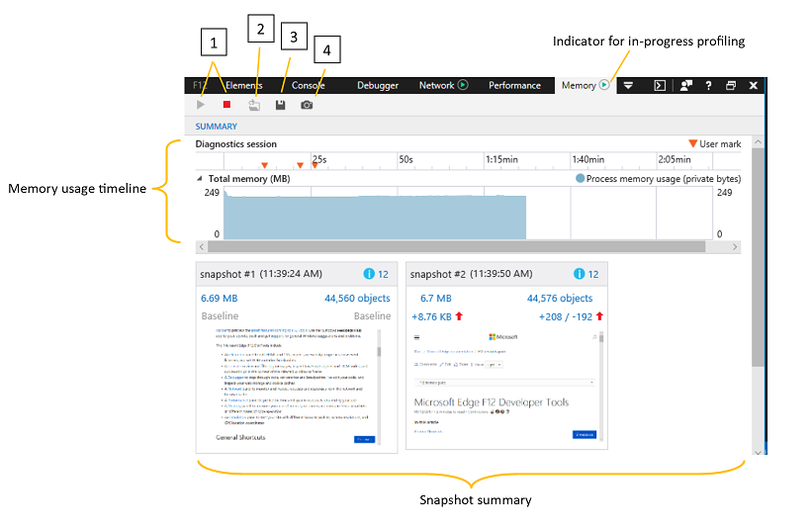Click the snapshot #2 (11:39:50 AM) title

[471, 274]
